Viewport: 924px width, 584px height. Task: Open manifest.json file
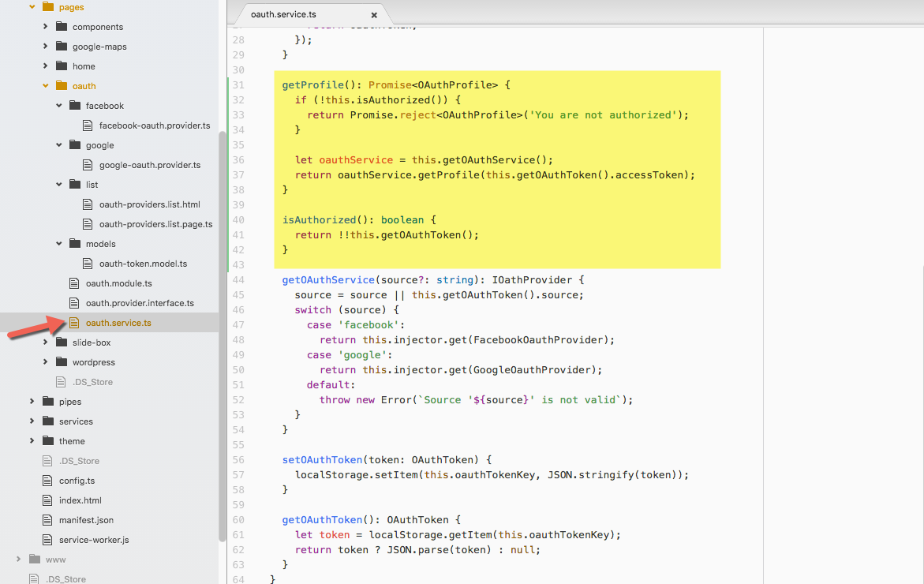86,520
